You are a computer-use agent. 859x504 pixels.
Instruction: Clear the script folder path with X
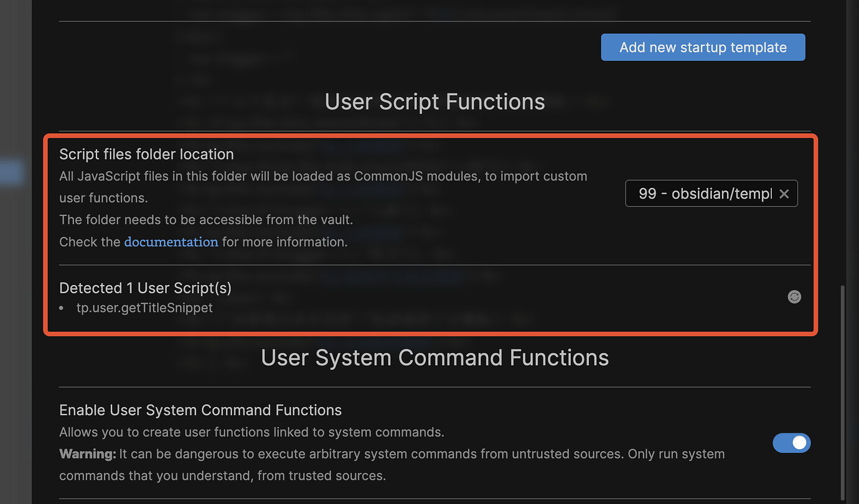pyautogui.click(x=784, y=194)
